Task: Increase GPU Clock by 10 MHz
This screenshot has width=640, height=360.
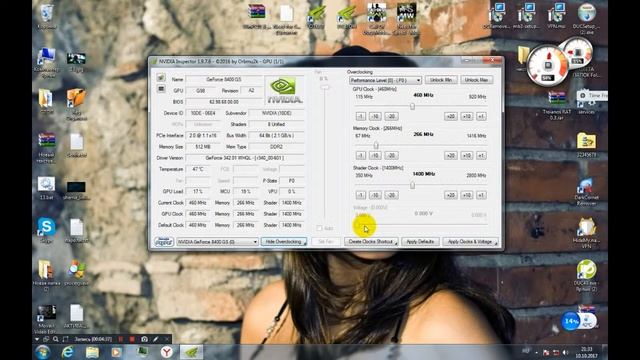Action: [x=467, y=116]
